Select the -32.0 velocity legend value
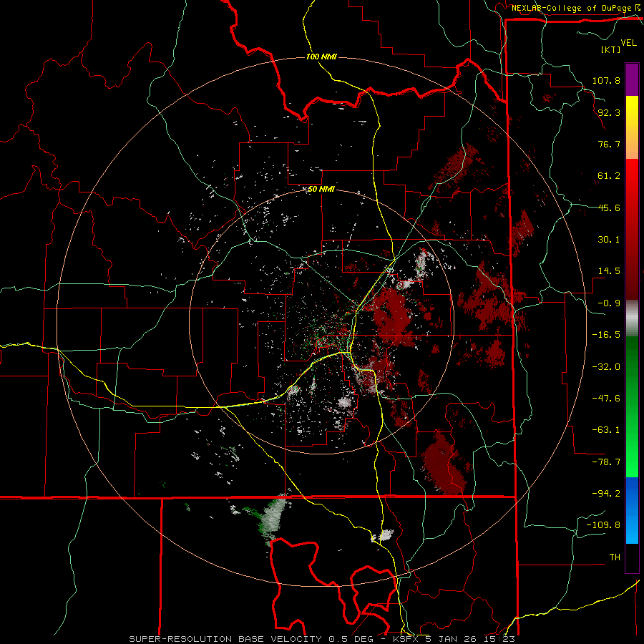 pyautogui.click(x=606, y=367)
